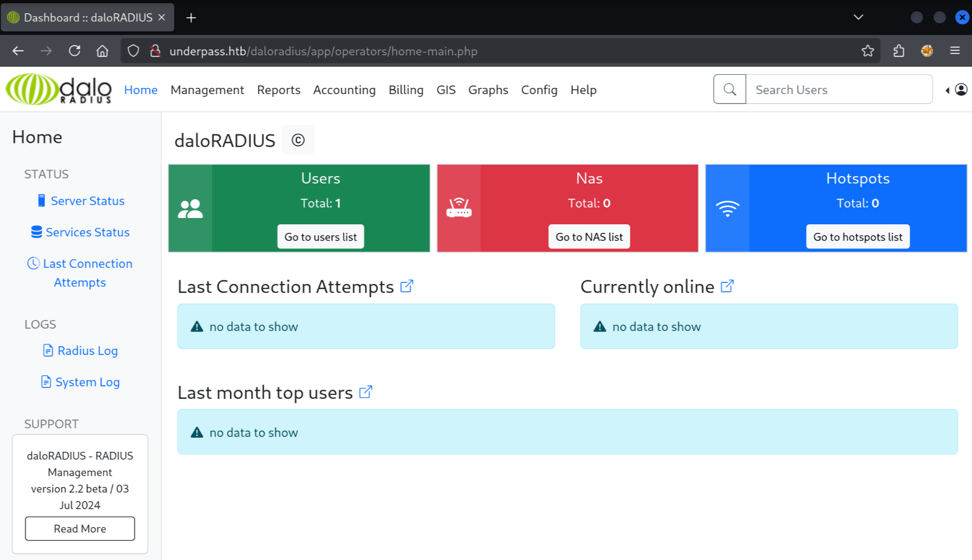Click the Last month top users heading
This screenshot has width=972, height=560.
(265, 393)
